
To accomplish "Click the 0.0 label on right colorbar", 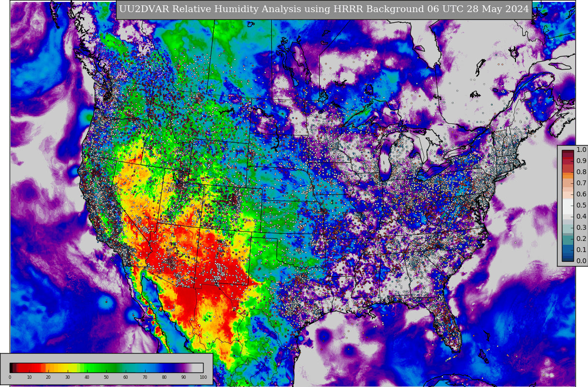I will pyautogui.click(x=581, y=261).
